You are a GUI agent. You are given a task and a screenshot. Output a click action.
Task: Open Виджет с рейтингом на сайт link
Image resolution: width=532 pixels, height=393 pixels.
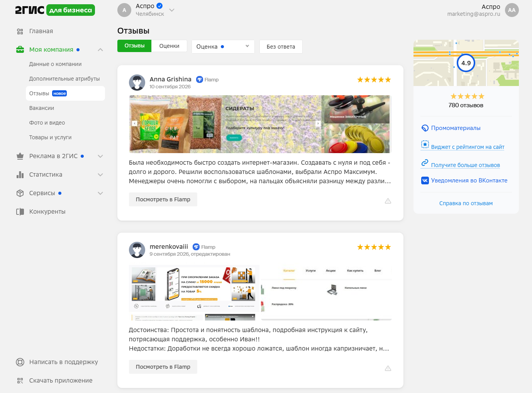[468, 147]
